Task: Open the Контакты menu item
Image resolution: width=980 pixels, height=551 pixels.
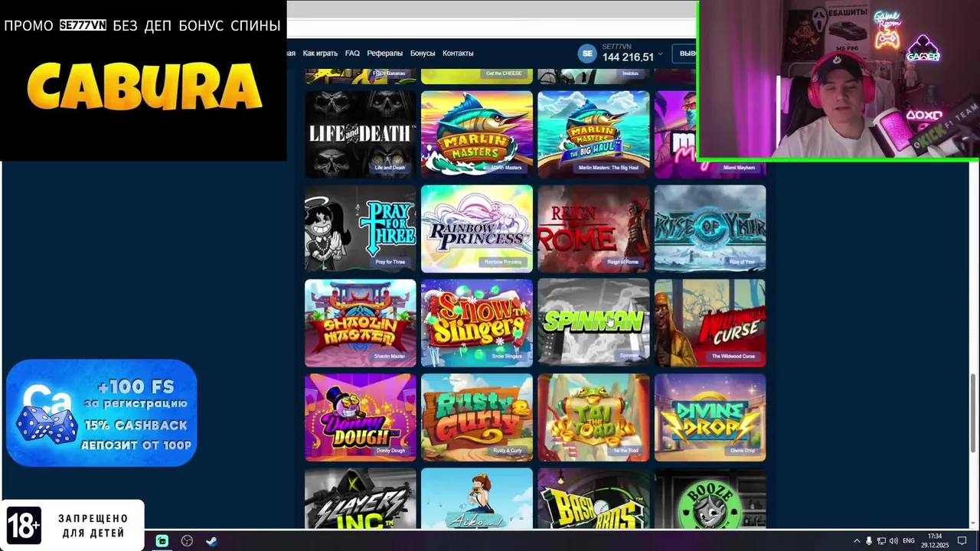Action: 458,54
